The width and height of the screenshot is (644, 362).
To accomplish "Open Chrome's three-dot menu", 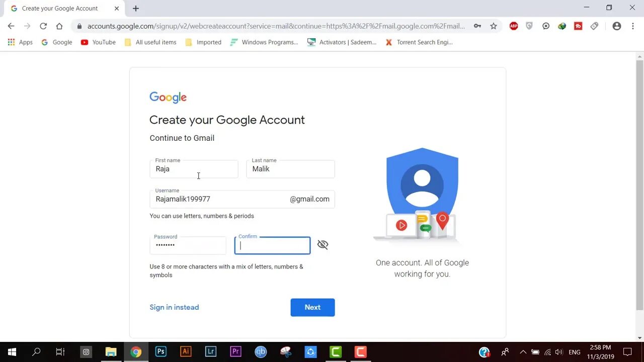I will pyautogui.click(x=633, y=26).
